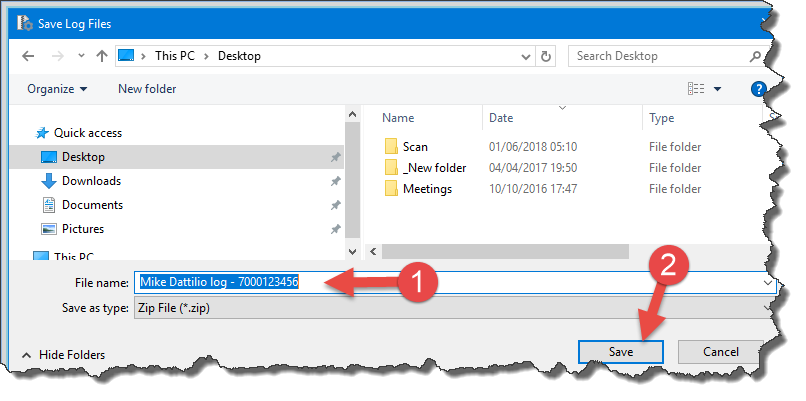Sort files by the Type column
806x401 pixels.
tap(662, 118)
